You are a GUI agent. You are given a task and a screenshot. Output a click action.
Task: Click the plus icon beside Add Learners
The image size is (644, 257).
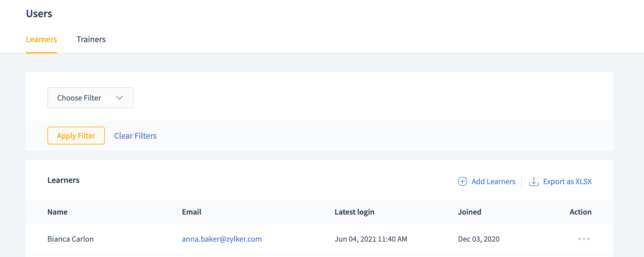462,181
